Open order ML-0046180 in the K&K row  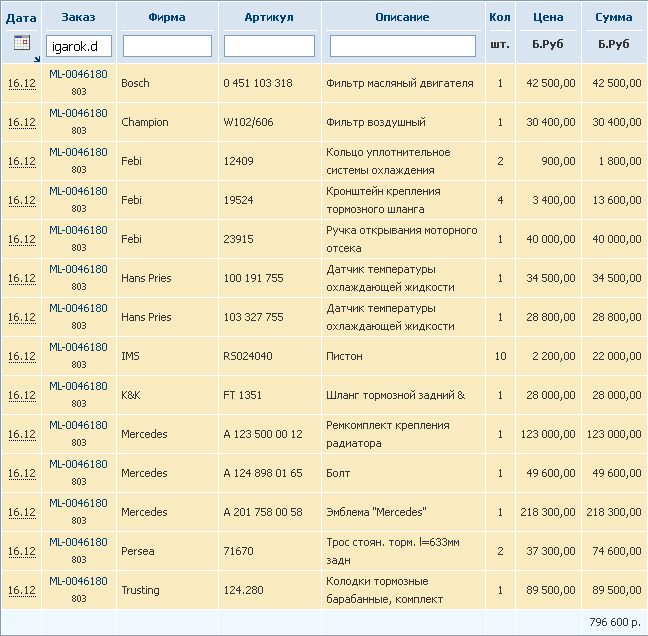coord(79,386)
